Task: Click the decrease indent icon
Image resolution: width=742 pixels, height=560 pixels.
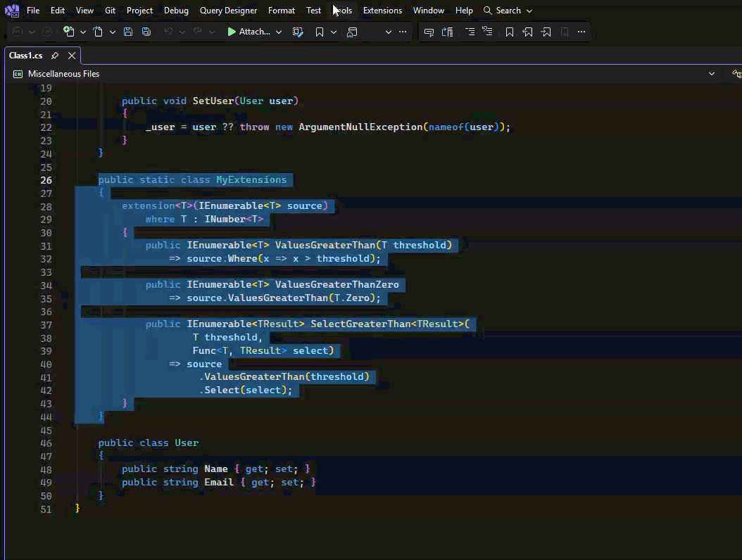Action: 470,32
